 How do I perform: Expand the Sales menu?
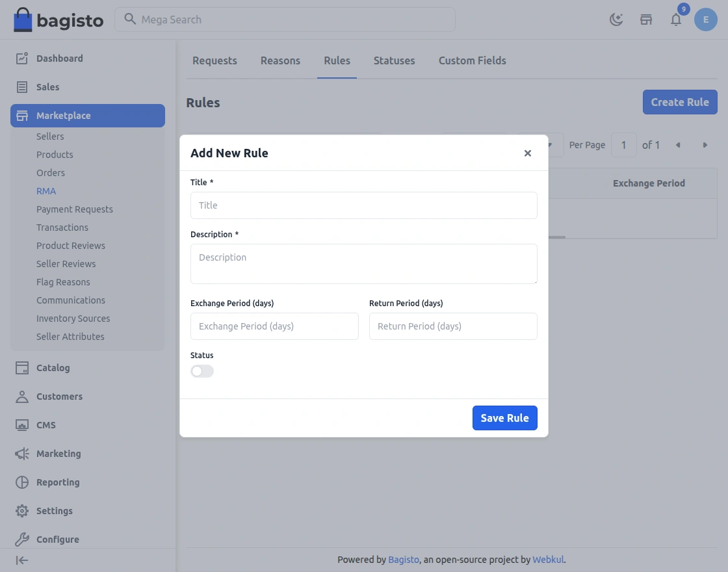47,86
